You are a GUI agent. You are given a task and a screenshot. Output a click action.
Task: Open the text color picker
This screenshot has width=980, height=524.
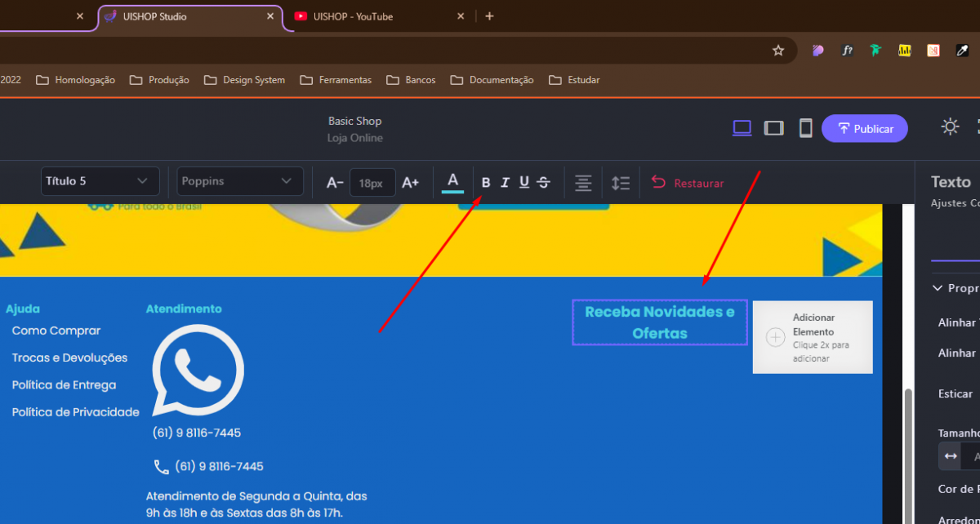pyautogui.click(x=452, y=182)
